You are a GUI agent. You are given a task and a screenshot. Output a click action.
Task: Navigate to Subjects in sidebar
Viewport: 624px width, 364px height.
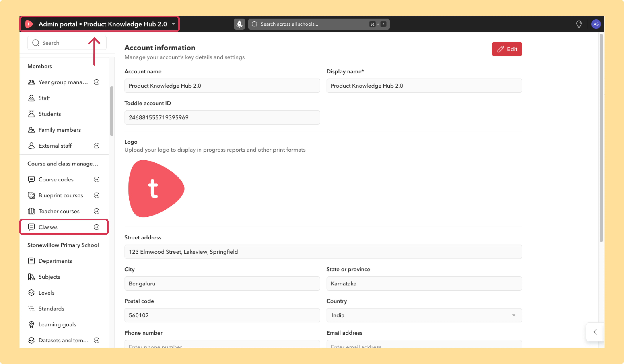click(64, 277)
